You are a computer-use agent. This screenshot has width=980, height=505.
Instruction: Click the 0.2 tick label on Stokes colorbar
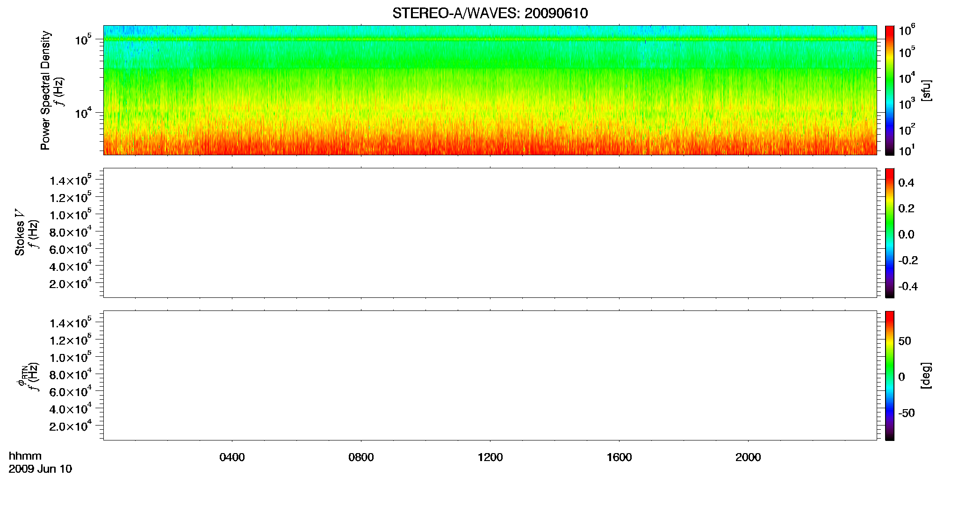pyautogui.click(x=906, y=209)
